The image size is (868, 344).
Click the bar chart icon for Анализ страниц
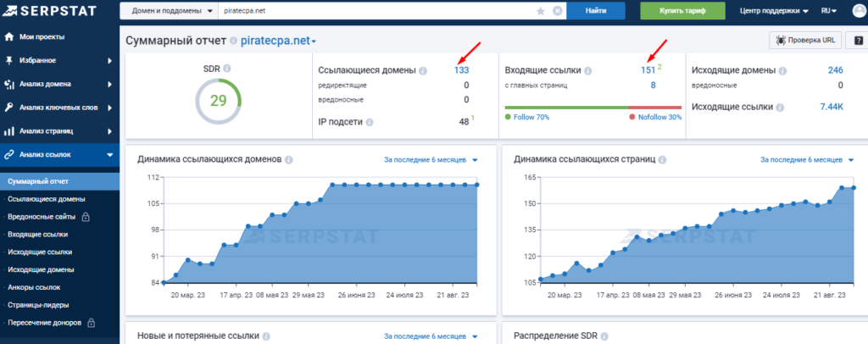8,131
